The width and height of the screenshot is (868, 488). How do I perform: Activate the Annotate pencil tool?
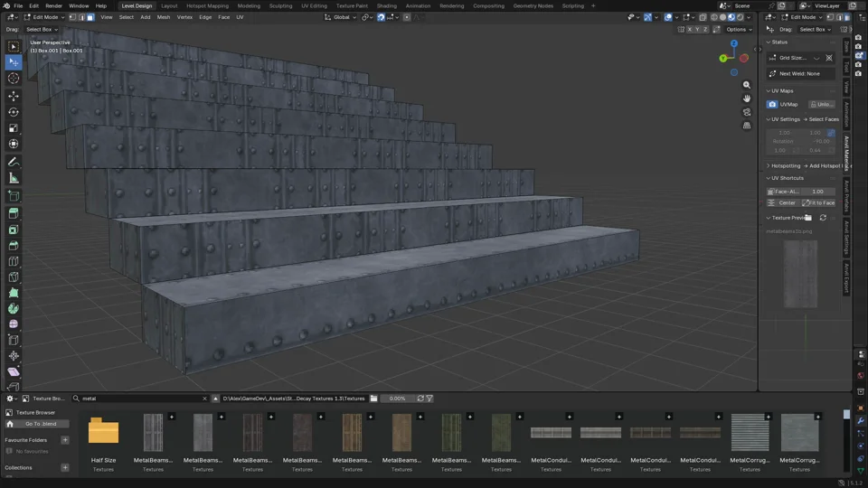click(x=14, y=162)
